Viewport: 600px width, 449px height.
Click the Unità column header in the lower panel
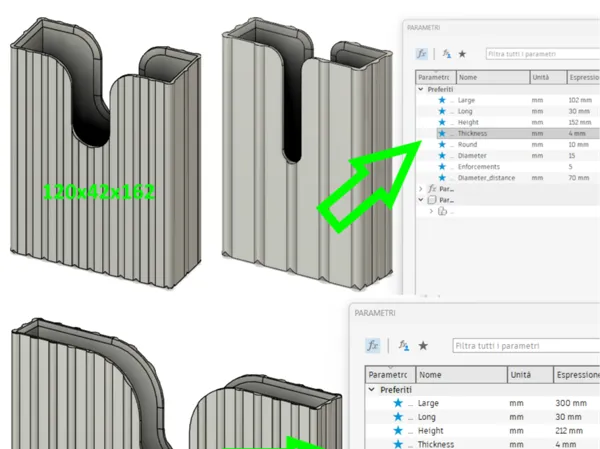pyautogui.click(x=530, y=374)
